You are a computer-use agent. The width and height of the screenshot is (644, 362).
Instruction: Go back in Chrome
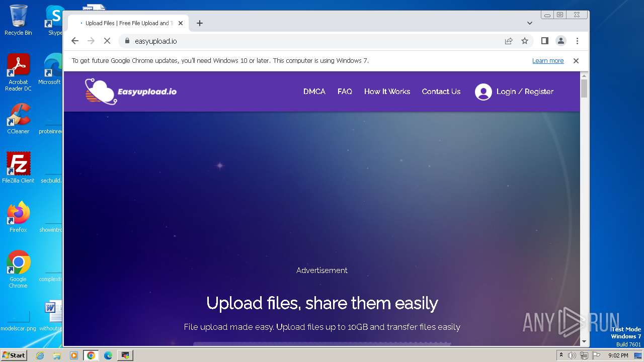75,41
